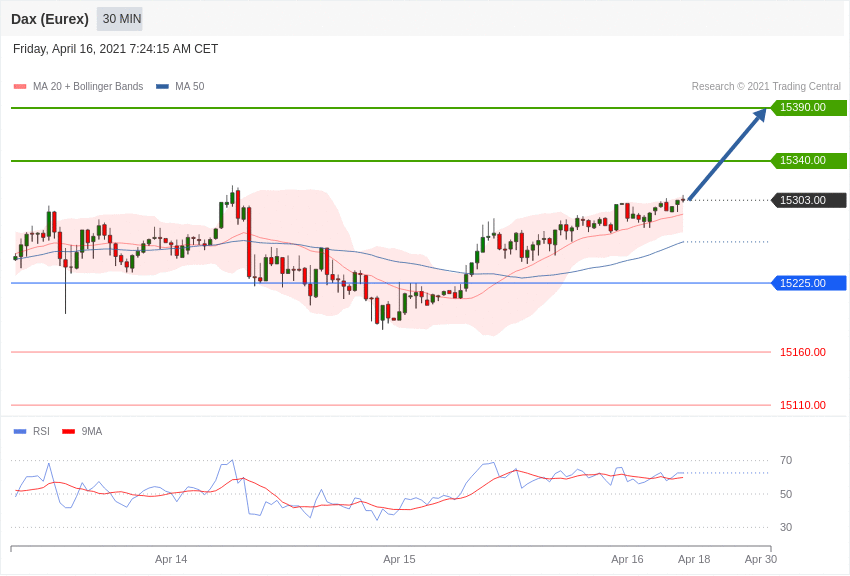Click the red 9MA legend marker
The width and height of the screenshot is (850, 576).
click(68, 431)
